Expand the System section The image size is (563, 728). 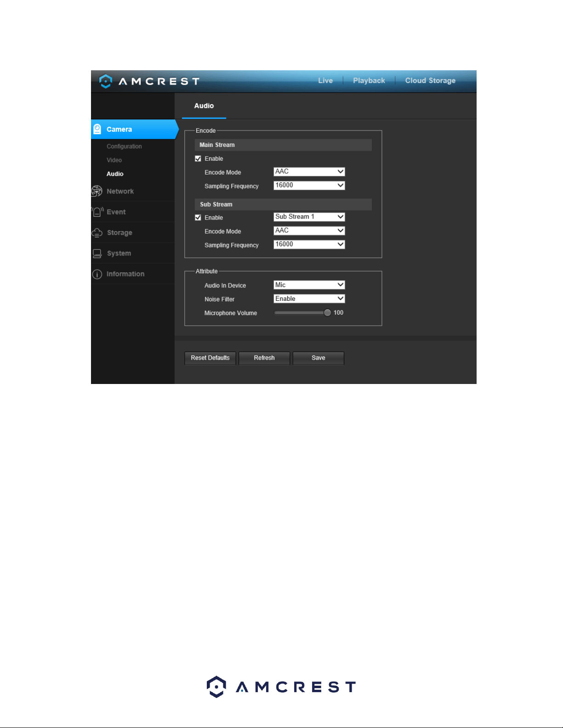133,254
